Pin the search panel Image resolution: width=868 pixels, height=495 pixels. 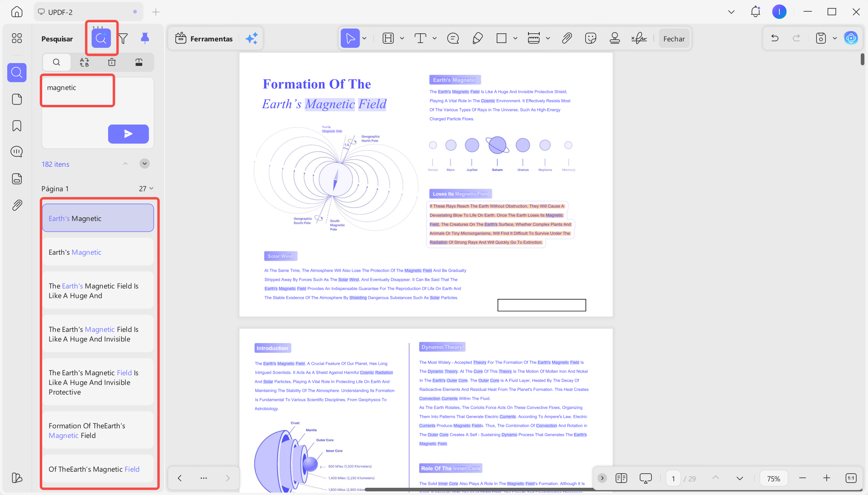[x=145, y=39]
